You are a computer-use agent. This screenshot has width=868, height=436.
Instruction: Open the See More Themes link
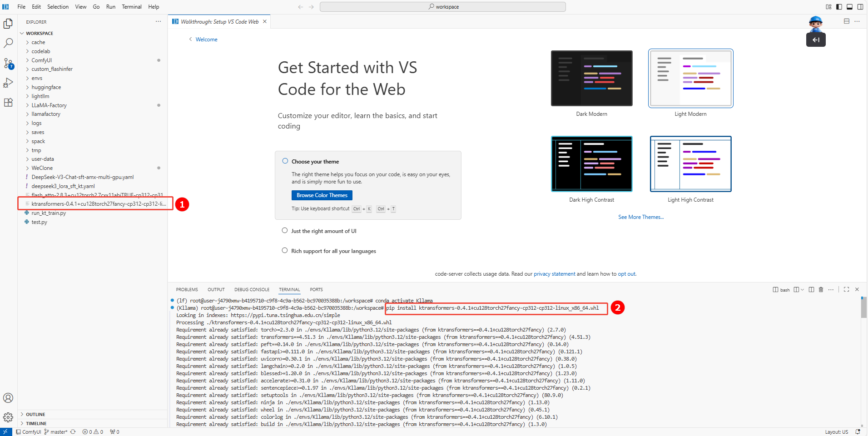click(640, 217)
